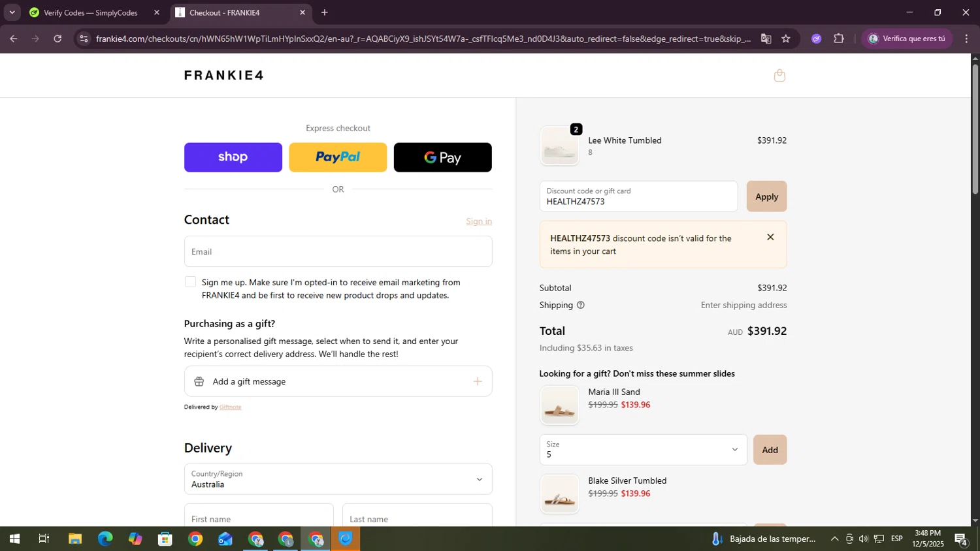Open Windows Start menu
The image size is (980, 551).
click(14, 539)
